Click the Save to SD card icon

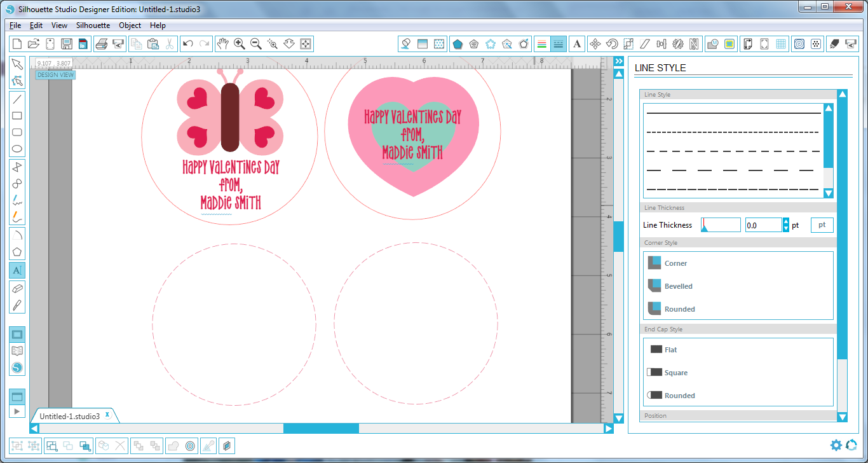tap(83, 44)
